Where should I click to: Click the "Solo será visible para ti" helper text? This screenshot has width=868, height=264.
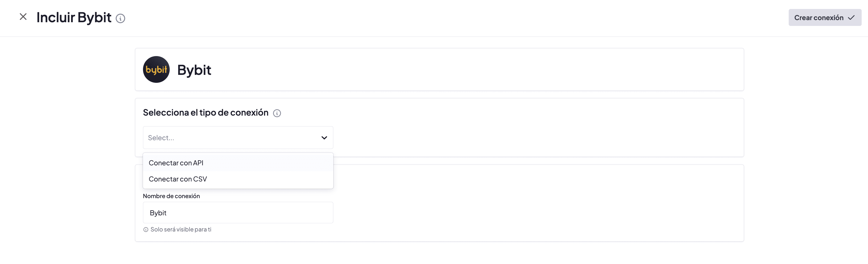point(181,229)
